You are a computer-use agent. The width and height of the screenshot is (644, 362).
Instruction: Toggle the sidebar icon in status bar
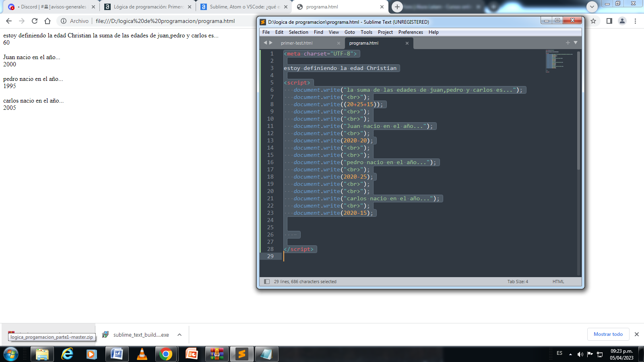tap(267, 282)
